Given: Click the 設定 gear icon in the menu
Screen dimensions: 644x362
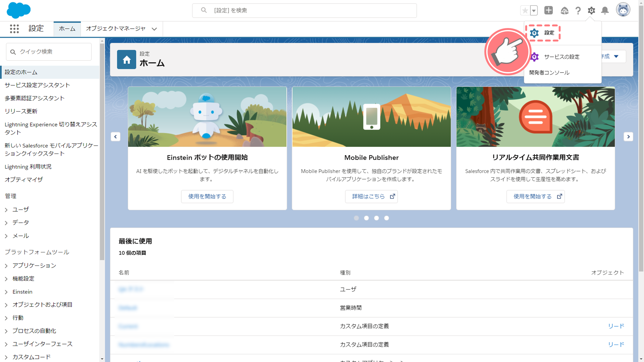Looking at the screenshot, I should tap(534, 33).
